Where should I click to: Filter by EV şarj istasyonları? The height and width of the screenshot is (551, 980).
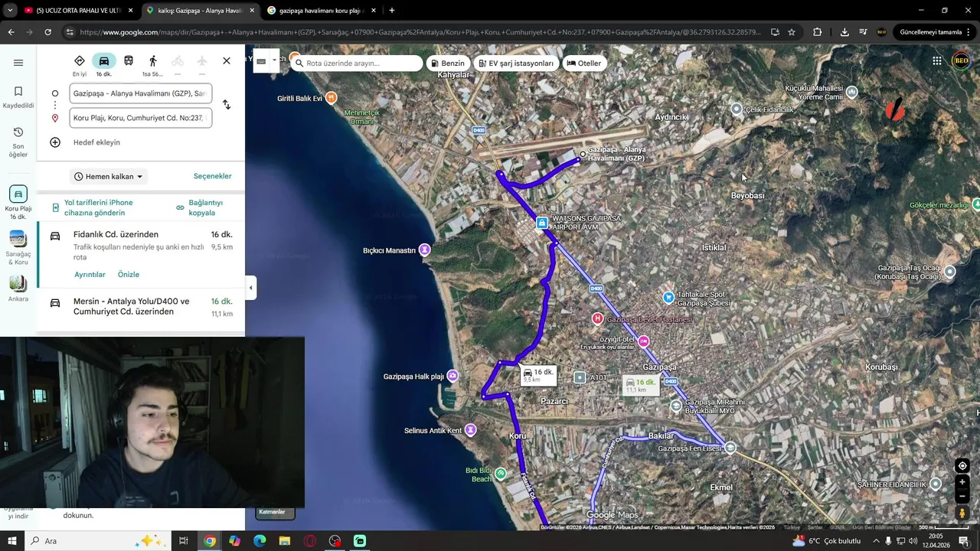[516, 64]
